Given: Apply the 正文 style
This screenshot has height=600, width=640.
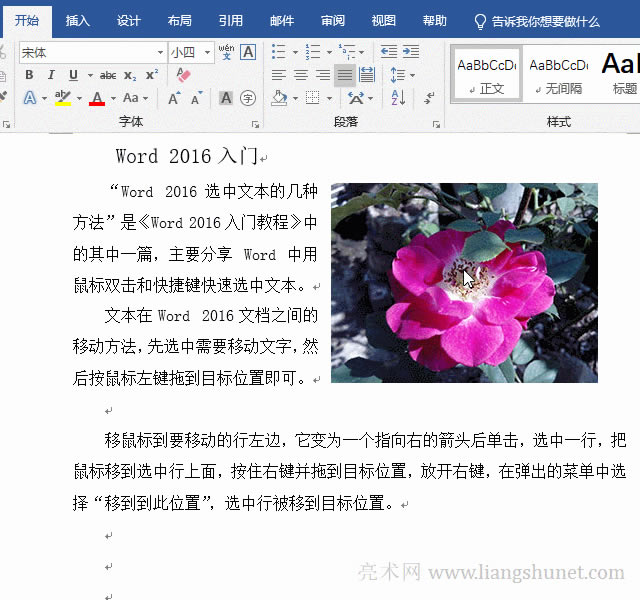Looking at the screenshot, I should tap(486, 74).
